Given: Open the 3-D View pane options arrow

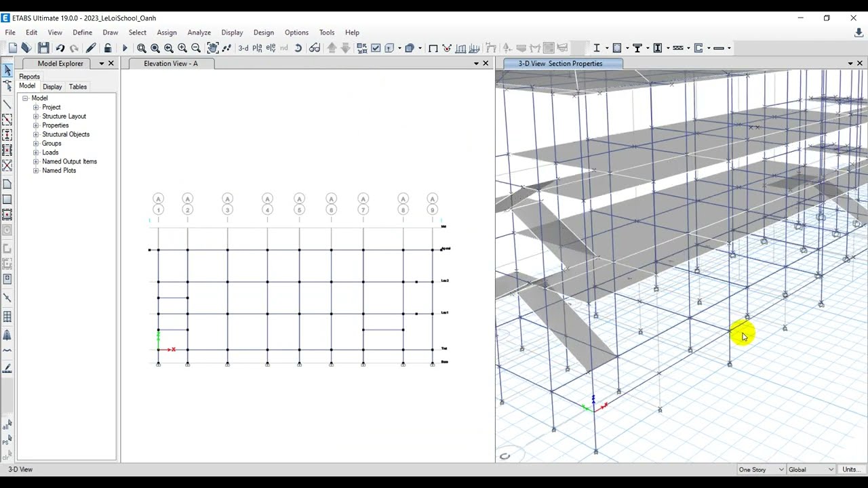Looking at the screenshot, I should coord(850,64).
